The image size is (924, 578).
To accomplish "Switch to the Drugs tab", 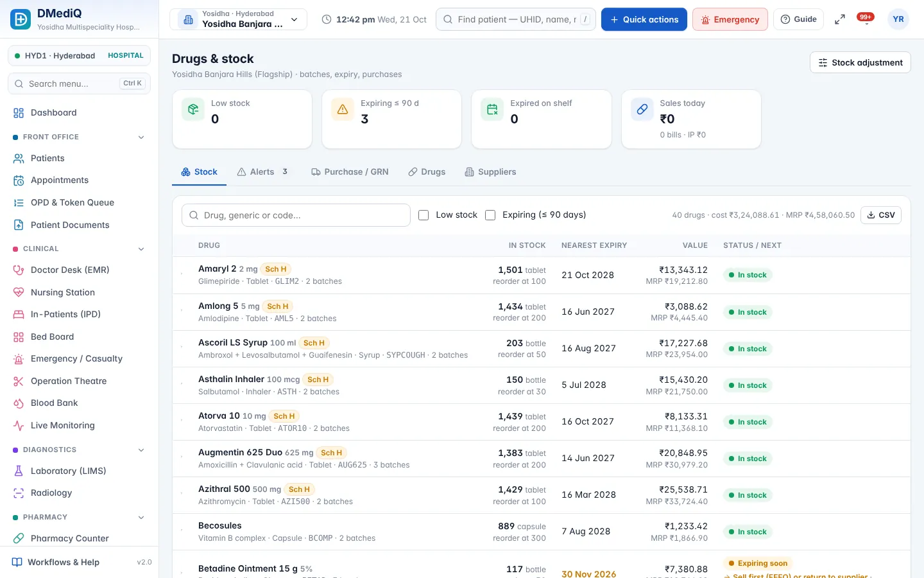I will pos(427,172).
